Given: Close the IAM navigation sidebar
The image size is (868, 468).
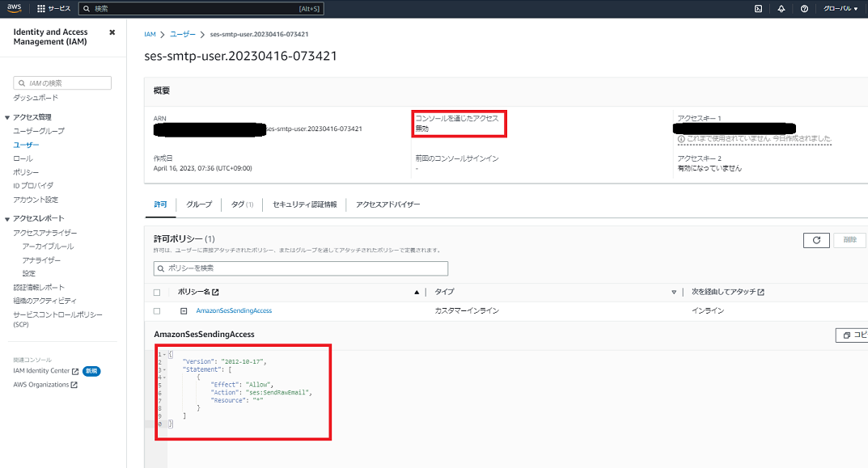Looking at the screenshot, I should coord(112,32).
